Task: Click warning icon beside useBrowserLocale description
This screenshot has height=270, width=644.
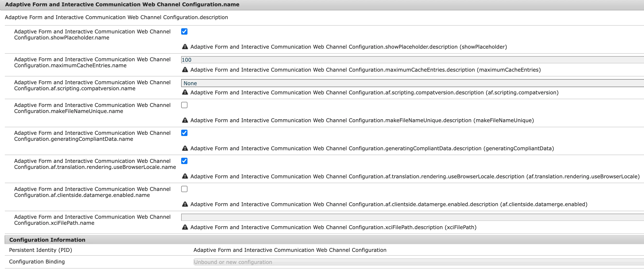Action: coord(185,176)
